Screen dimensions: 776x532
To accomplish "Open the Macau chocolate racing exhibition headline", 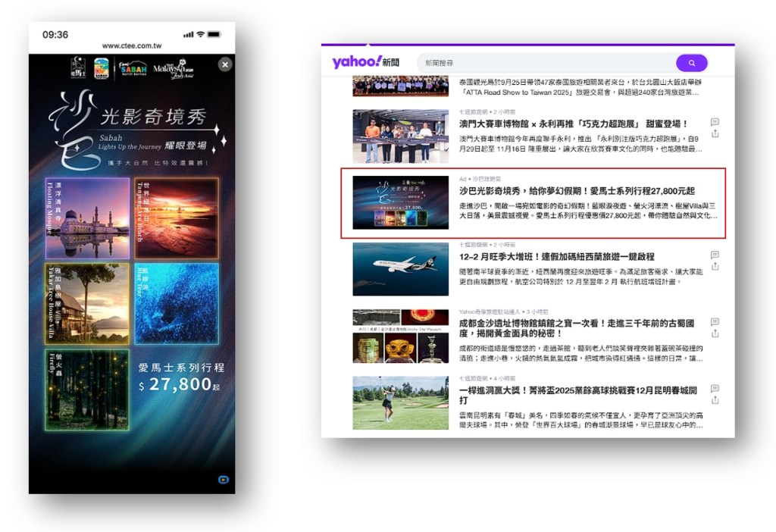I will pos(574,124).
